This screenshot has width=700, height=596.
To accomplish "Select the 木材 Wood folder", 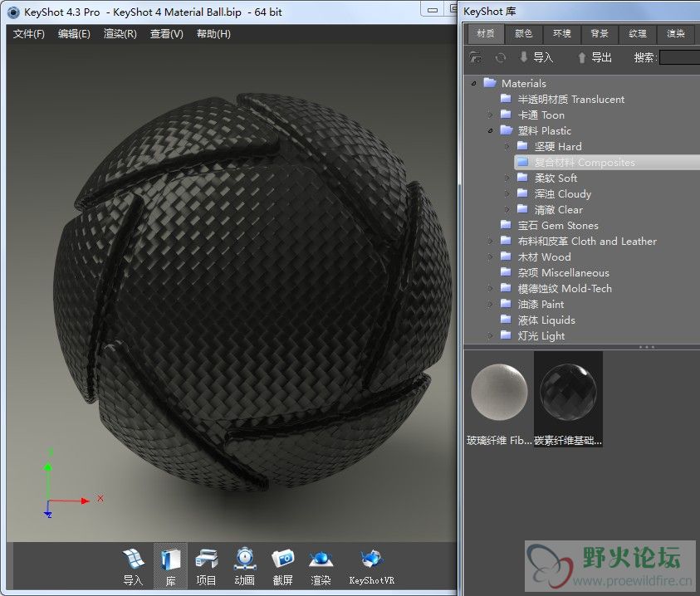I will [x=536, y=256].
